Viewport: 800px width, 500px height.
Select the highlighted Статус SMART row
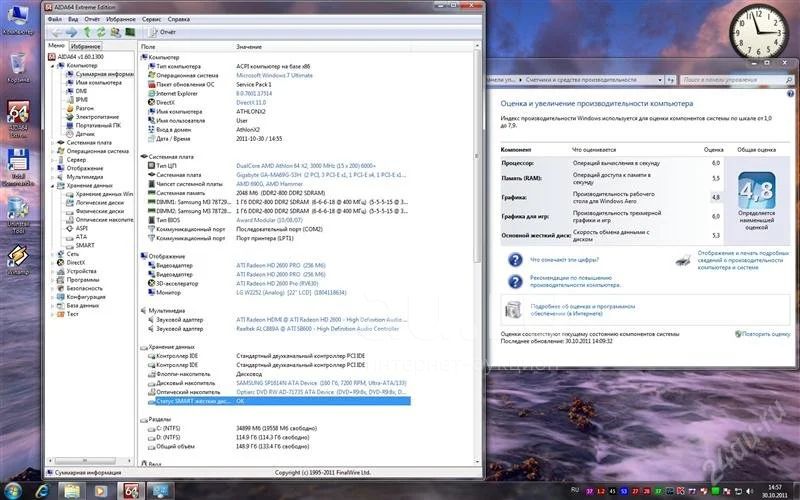click(x=279, y=402)
